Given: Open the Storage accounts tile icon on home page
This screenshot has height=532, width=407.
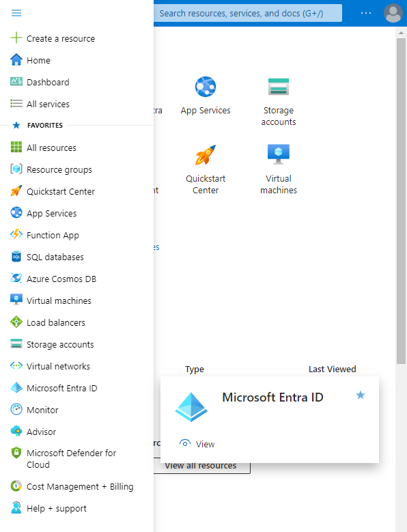Looking at the screenshot, I should click(x=279, y=87).
